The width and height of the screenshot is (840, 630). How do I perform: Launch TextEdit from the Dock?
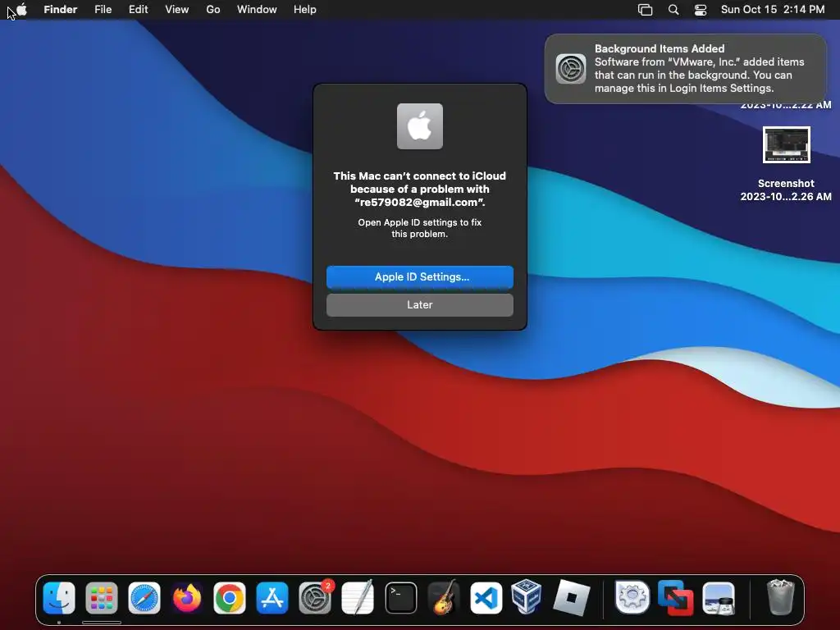[x=358, y=598]
